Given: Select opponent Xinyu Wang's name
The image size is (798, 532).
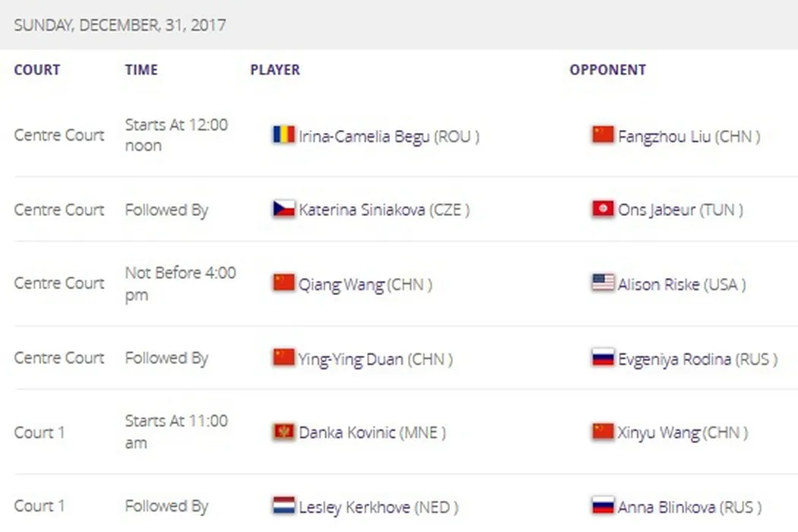Looking at the screenshot, I should coord(658,432).
